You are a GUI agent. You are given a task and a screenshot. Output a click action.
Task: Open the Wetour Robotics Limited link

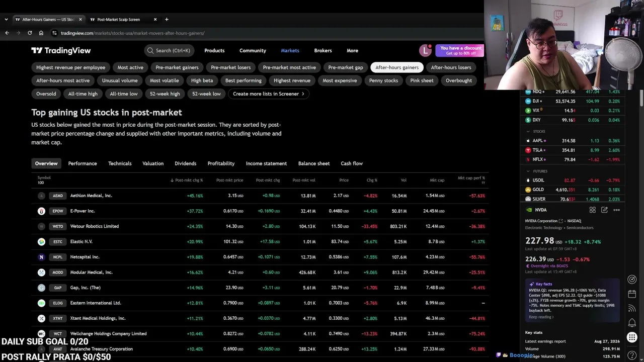pyautogui.click(x=95, y=226)
